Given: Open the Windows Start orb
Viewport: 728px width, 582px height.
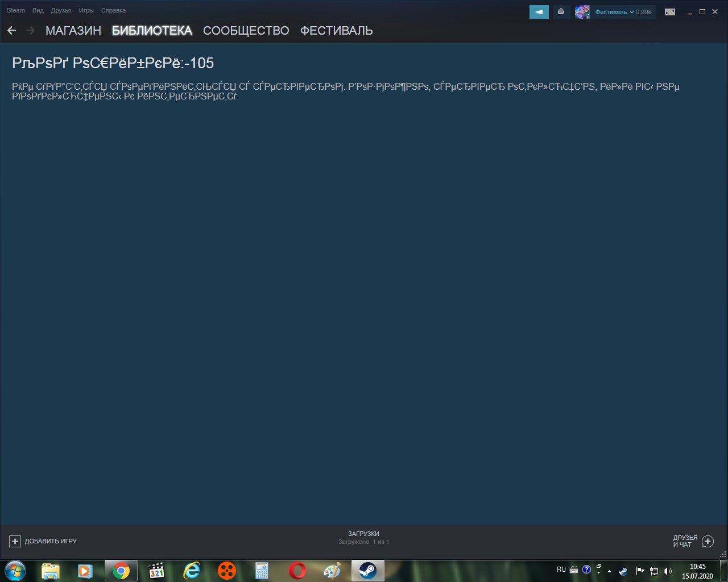Looking at the screenshot, I should [15, 571].
